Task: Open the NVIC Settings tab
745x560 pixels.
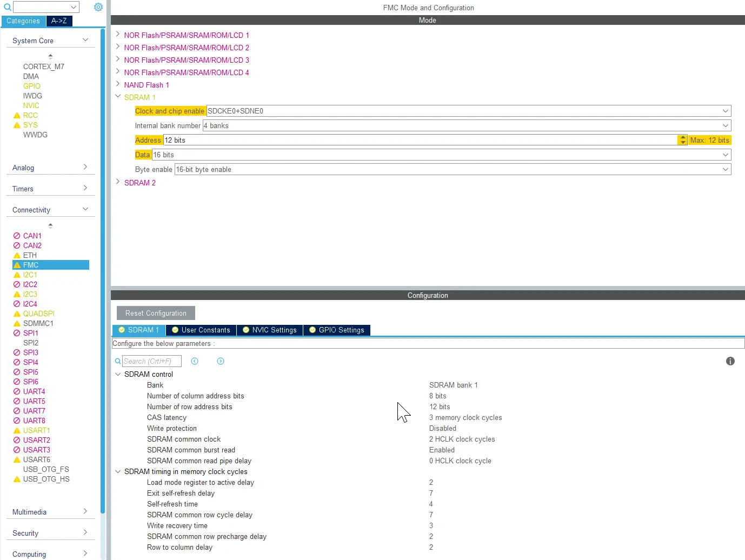Action: (269, 330)
